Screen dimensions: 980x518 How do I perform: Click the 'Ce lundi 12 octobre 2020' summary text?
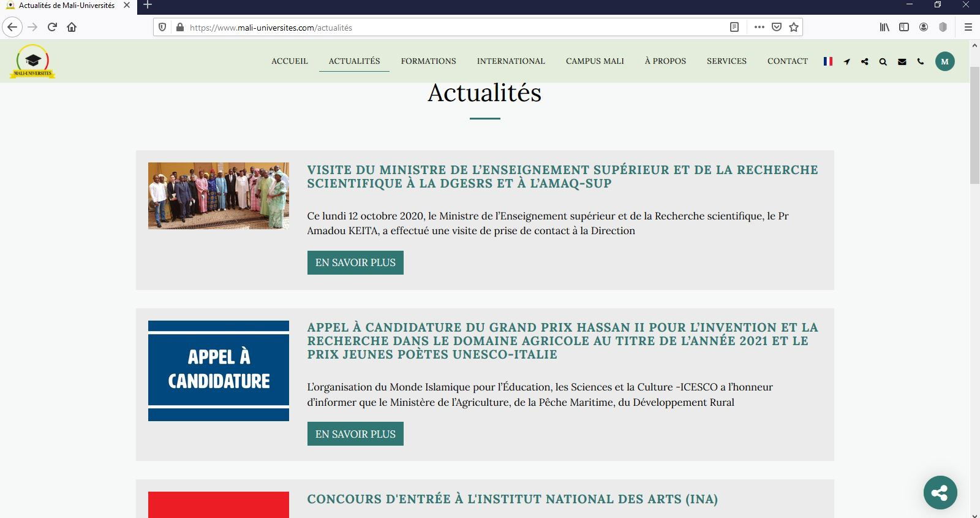coord(548,223)
